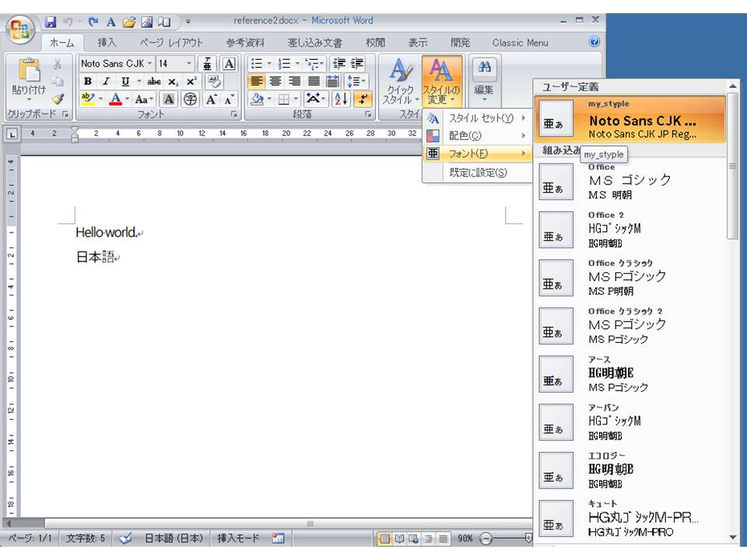Toggle underline formatting

point(124,82)
